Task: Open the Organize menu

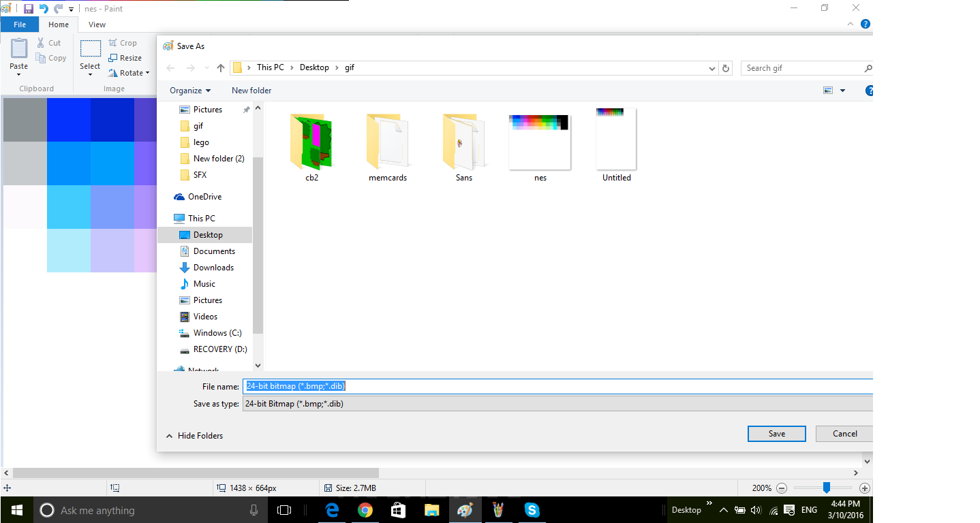Action: pyautogui.click(x=190, y=91)
